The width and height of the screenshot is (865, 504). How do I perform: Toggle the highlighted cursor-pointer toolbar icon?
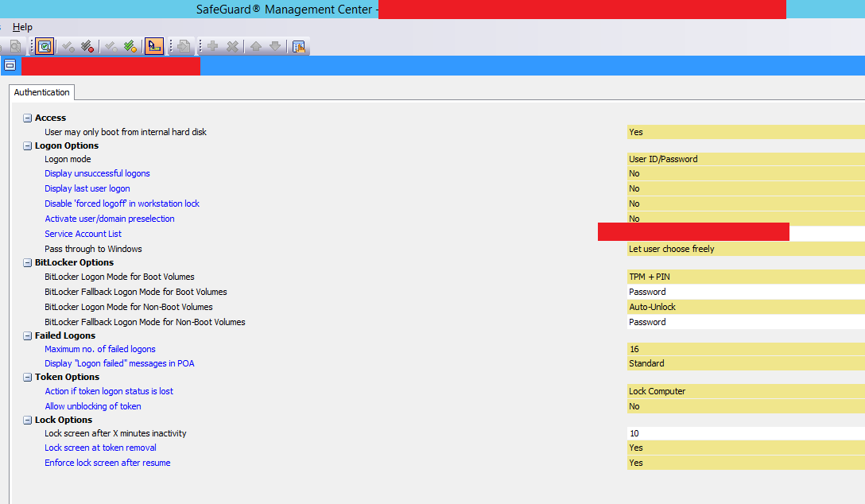tap(154, 46)
